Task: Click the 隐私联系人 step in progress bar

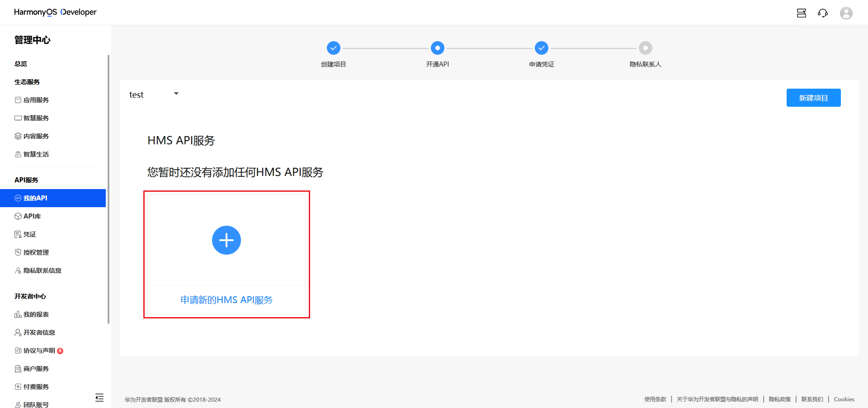Action: point(645,48)
